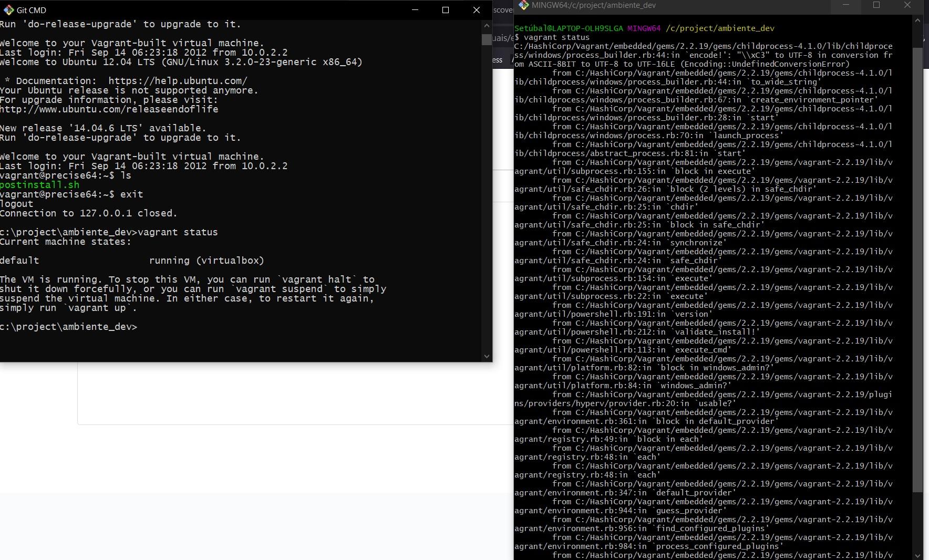Minimize the MINGW64 terminal window

[845, 5]
